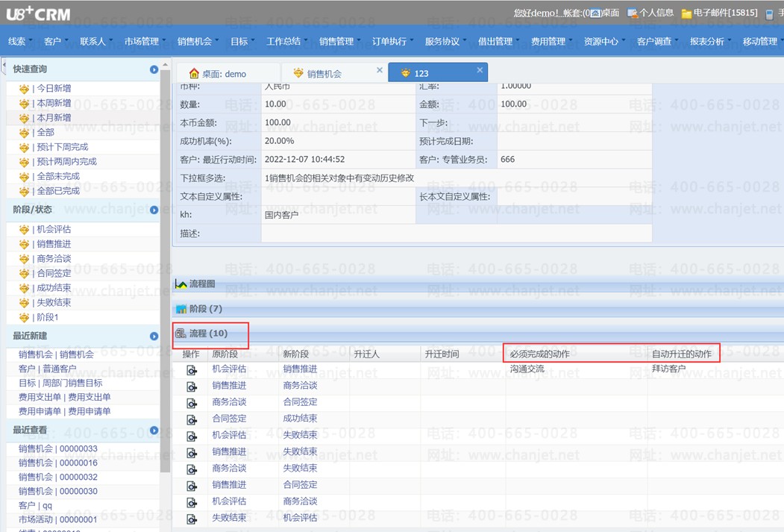Click the 阶段 (7) section icon
Viewport: 784px width, 532px height.
point(181,309)
